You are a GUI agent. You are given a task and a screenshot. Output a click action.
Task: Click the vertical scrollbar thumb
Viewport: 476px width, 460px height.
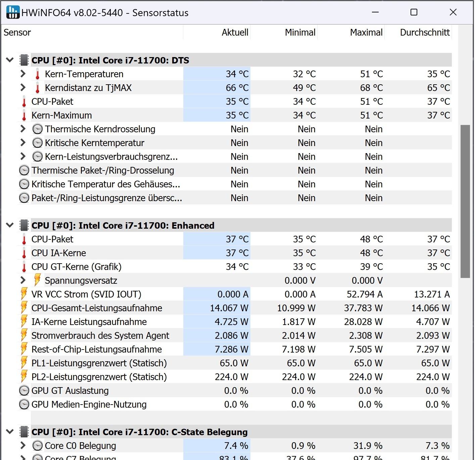[465, 201]
